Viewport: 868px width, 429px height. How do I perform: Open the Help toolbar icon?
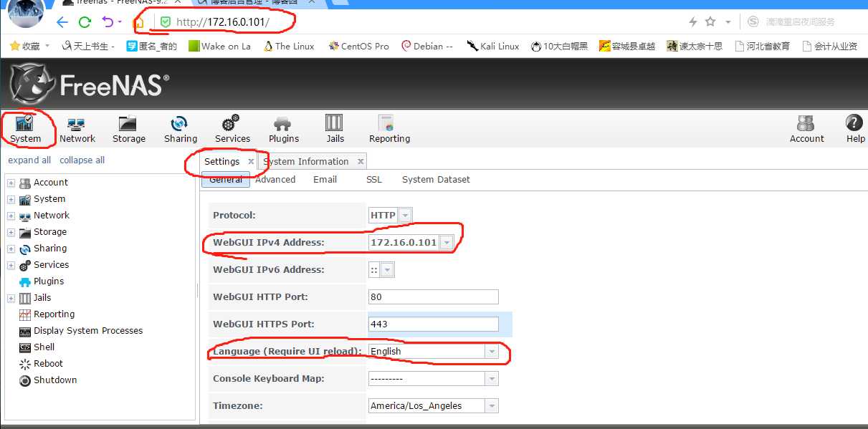point(855,129)
